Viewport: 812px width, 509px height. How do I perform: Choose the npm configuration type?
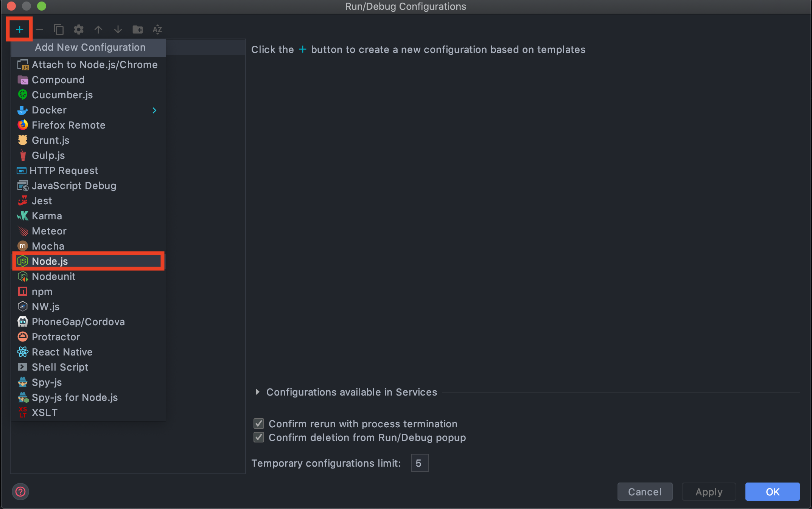[42, 291]
